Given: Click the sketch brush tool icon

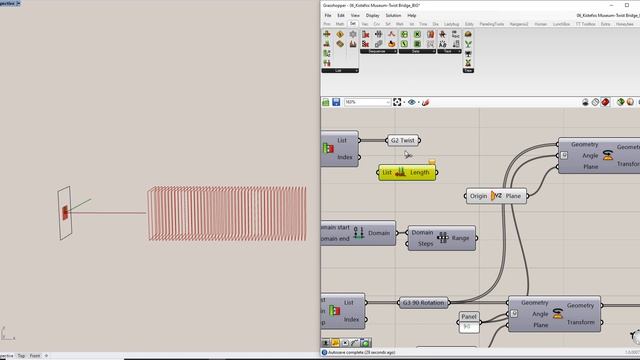Looking at the screenshot, I should [425, 102].
